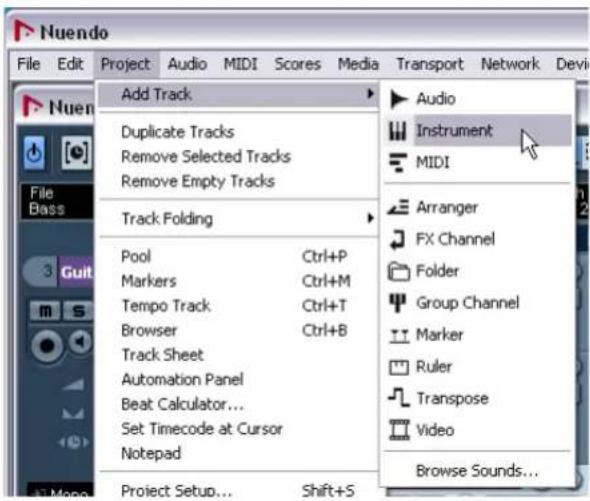Click the Group Channel icon

pos(398,303)
